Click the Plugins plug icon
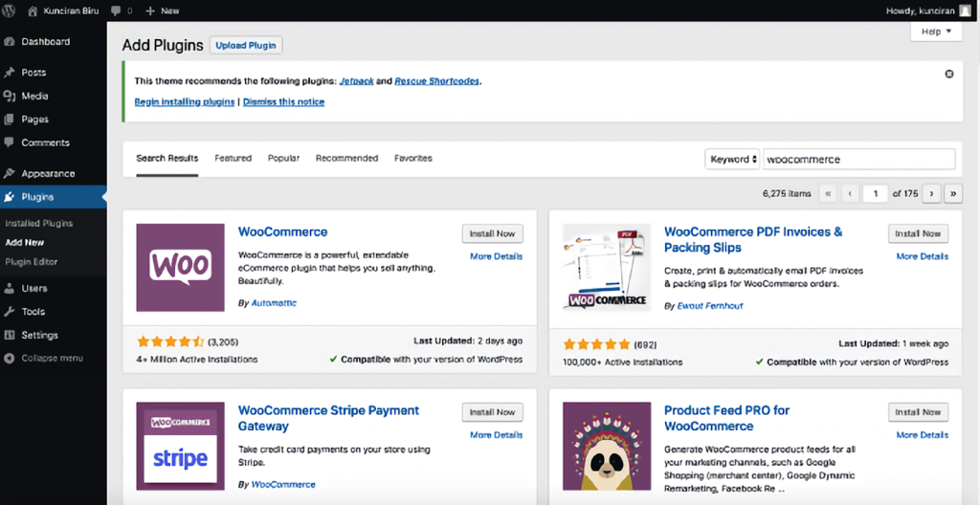Image resolution: width=980 pixels, height=505 pixels. click(x=9, y=197)
